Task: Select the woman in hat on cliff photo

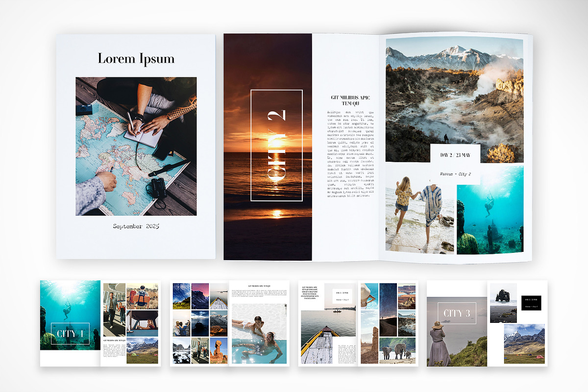Action: click(x=457, y=332)
